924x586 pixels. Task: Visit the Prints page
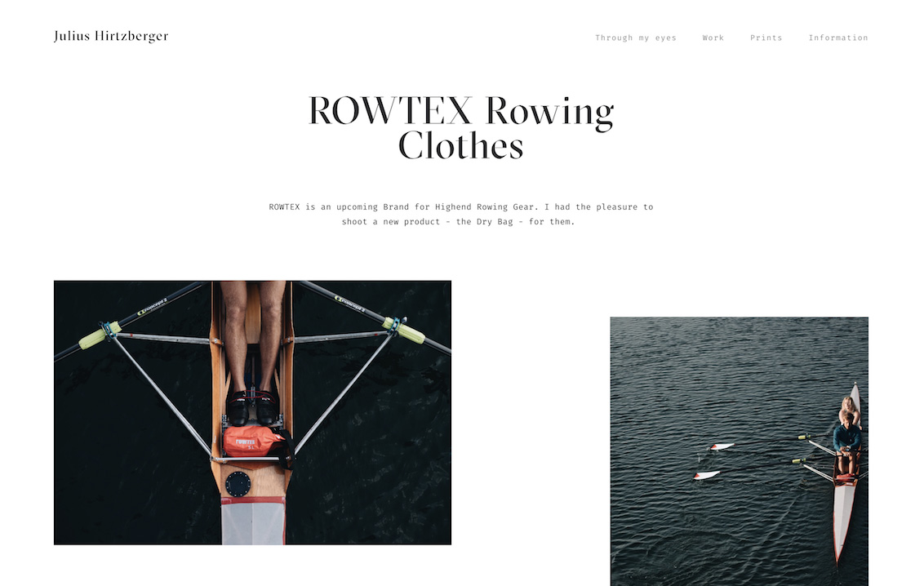click(x=766, y=38)
